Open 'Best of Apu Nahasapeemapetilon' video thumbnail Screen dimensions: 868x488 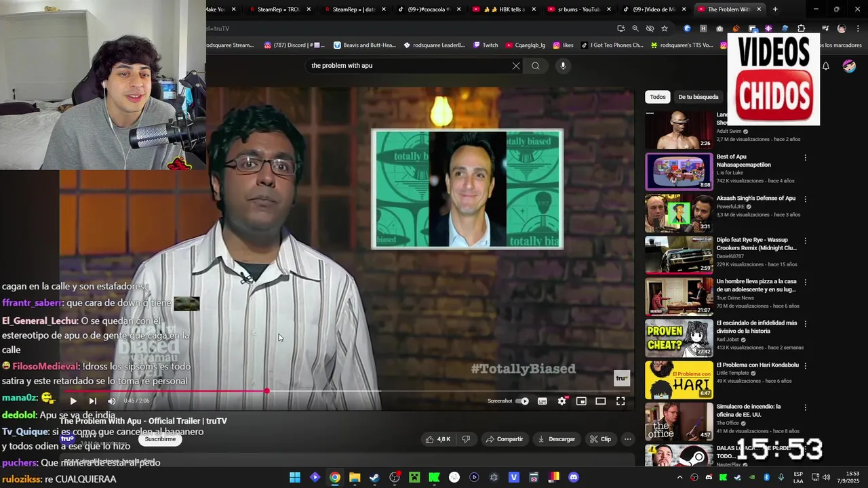(x=679, y=171)
